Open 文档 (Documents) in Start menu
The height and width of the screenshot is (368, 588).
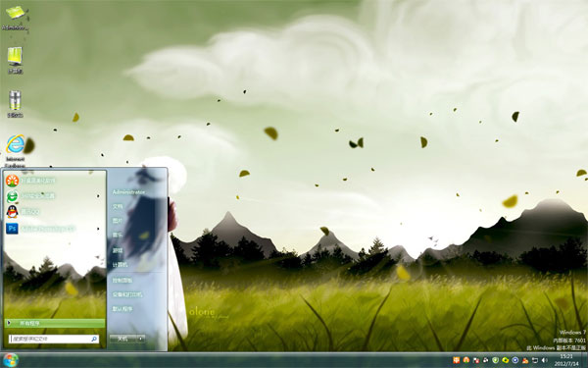click(x=118, y=206)
